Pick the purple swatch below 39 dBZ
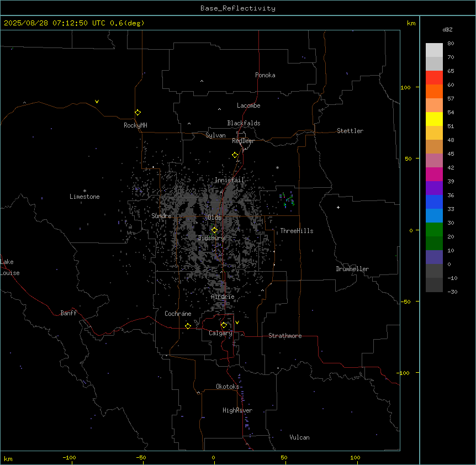476x465 pixels. click(434, 188)
